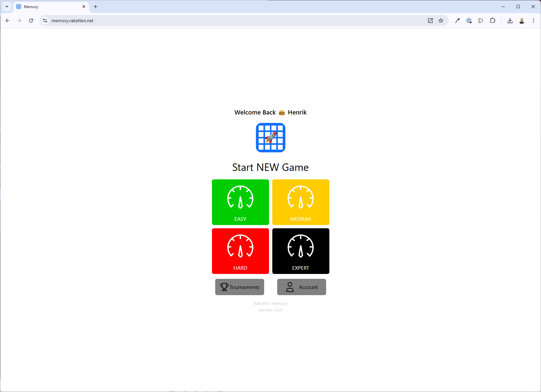
Task: Open a new browser tab
Action: tap(96, 7)
